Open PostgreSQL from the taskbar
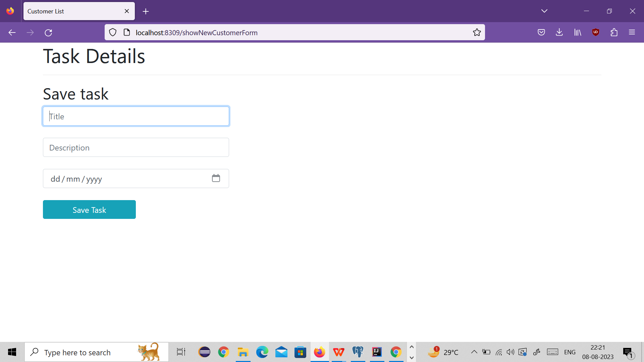Viewport: 644px width, 362px height. point(358,352)
